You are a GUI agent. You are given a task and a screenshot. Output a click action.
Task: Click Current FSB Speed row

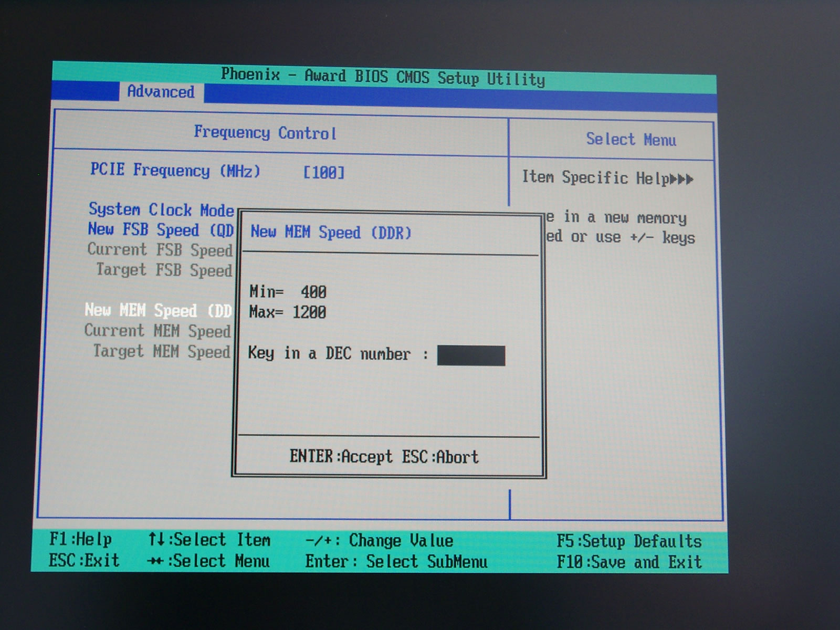point(160,249)
